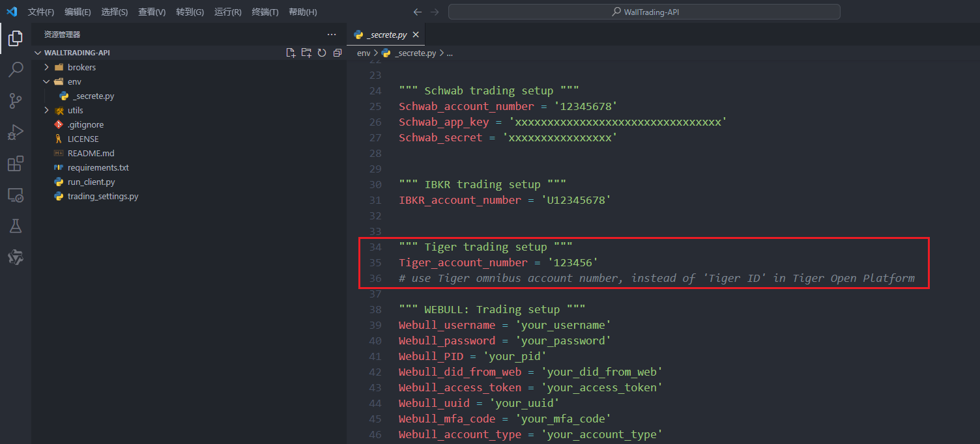Click the WallTrading-API command center search box
The width and height of the screenshot is (980, 444).
(644, 12)
